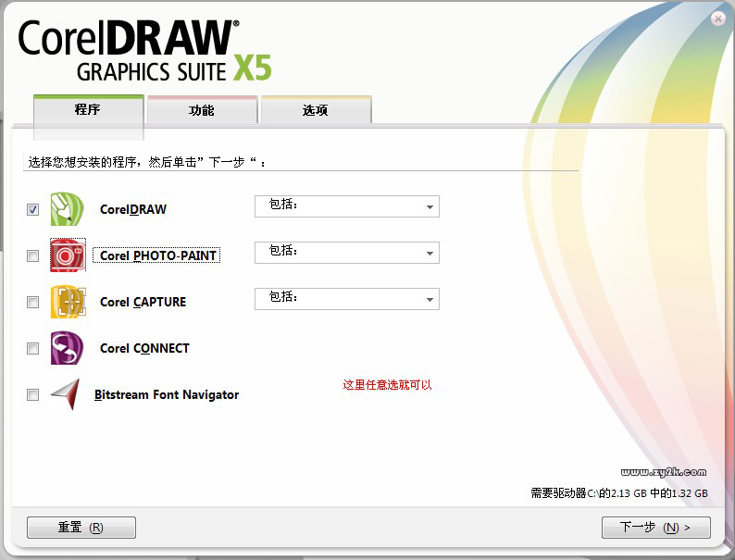Tick the Corel CAPTURE checkbox

point(32,303)
